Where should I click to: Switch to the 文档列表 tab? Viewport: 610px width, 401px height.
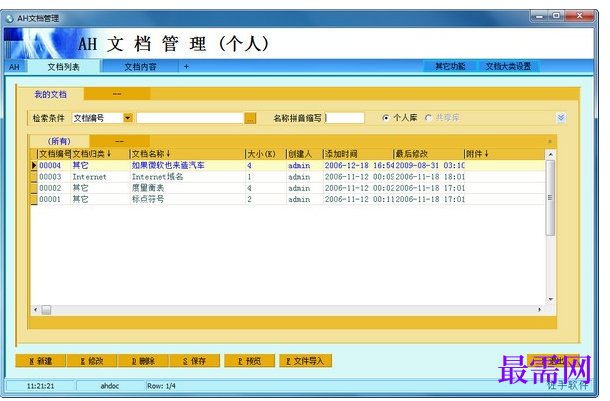[x=63, y=67]
